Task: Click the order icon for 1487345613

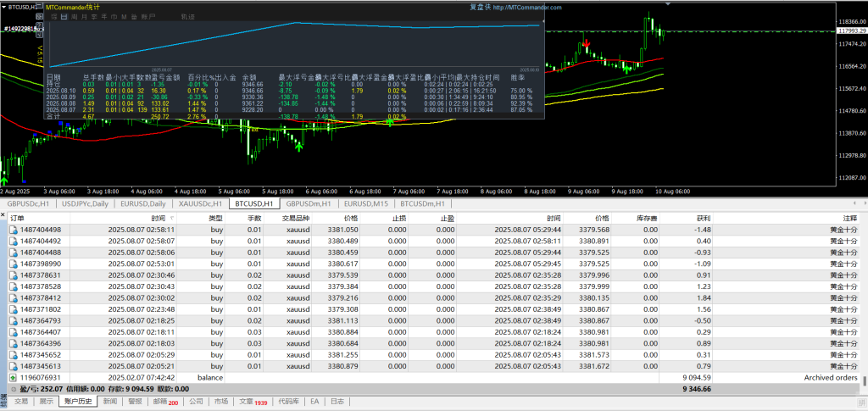Action: tap(13, 366)
